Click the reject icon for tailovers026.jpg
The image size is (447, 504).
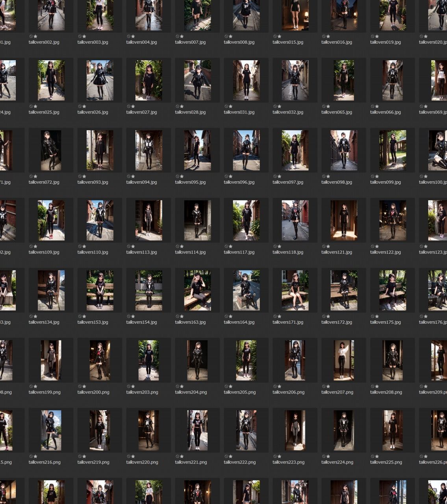[80, 106]
